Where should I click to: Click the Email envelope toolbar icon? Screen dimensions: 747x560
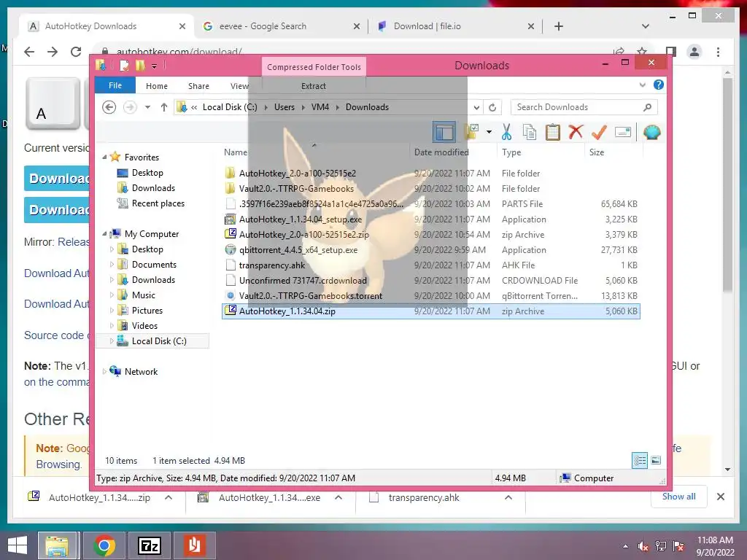click(623, 132)
